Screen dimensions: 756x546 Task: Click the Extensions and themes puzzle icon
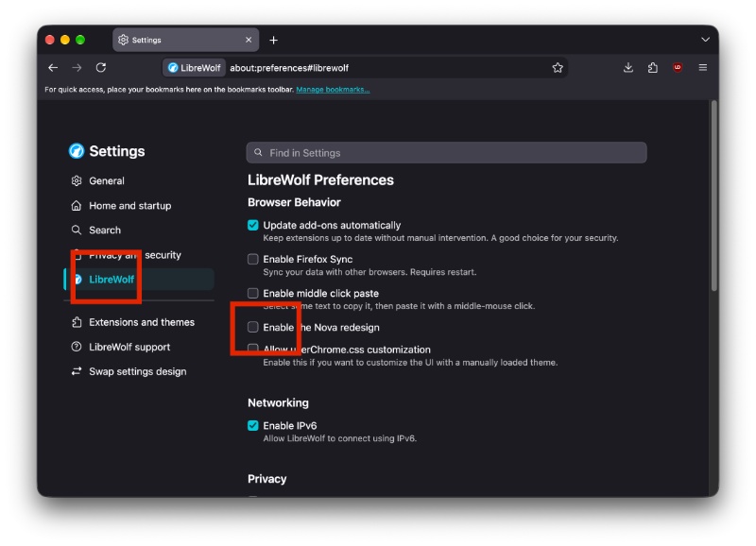(77, 322)
